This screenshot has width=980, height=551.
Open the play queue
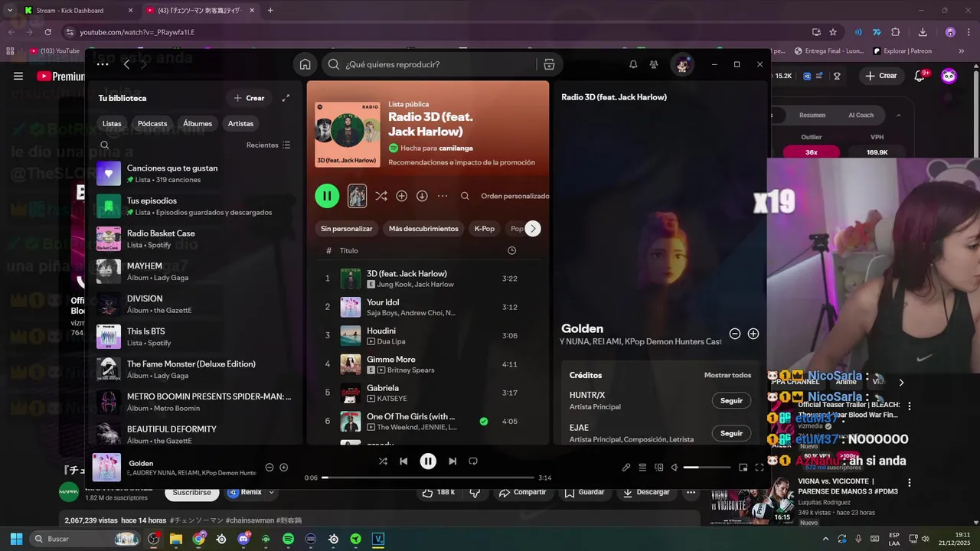click(642, 467)
